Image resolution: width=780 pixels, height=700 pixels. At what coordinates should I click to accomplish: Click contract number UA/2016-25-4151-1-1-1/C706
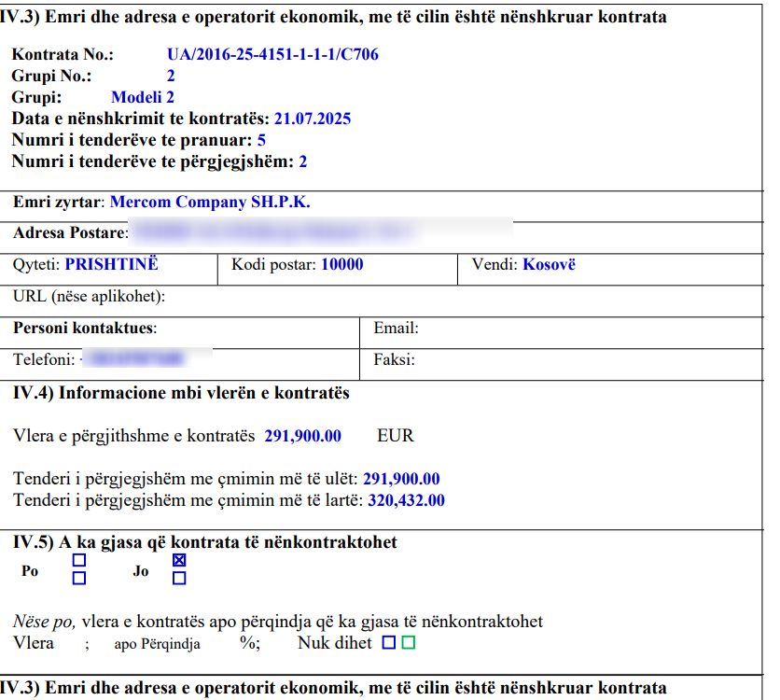(272, 55)
